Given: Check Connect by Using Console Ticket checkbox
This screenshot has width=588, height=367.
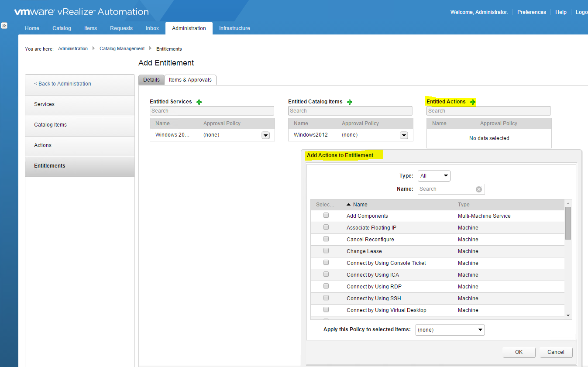Looking at the screenshot, I should [326, 263].
